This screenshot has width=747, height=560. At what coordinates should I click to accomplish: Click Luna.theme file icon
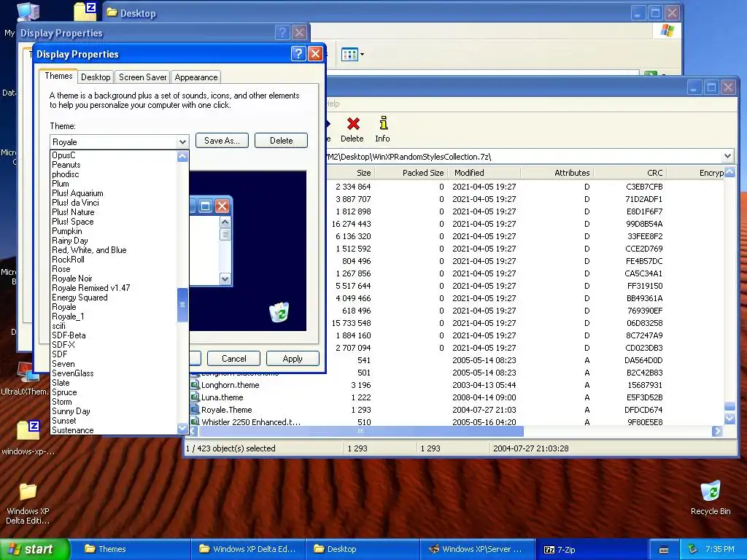[194, 397]
